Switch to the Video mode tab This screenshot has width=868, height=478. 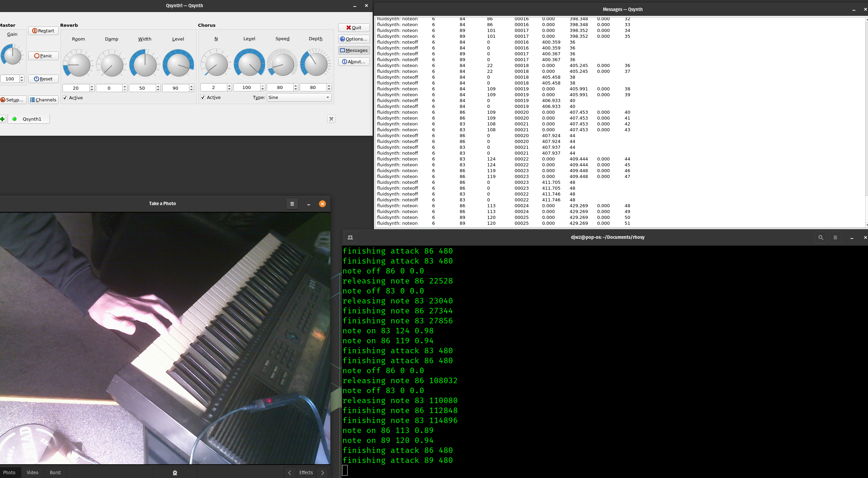[32, 473]
